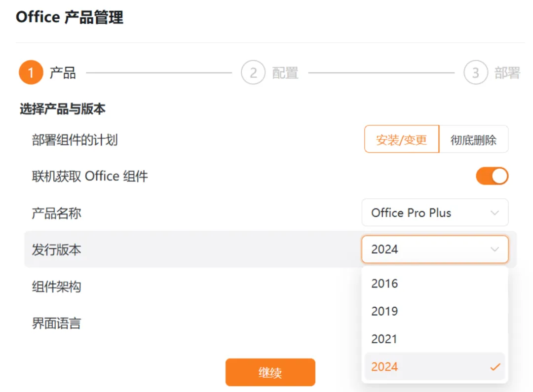The height and width of the screenshot is (392, 533).
Task: Click the 发行版本 row label
Action: coord(56,249)
